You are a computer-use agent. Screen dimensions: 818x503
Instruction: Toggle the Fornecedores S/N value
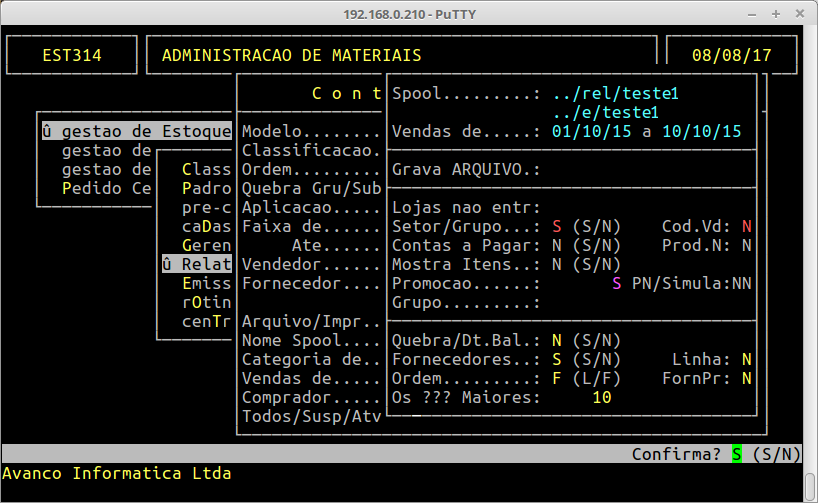coord(557,359)
